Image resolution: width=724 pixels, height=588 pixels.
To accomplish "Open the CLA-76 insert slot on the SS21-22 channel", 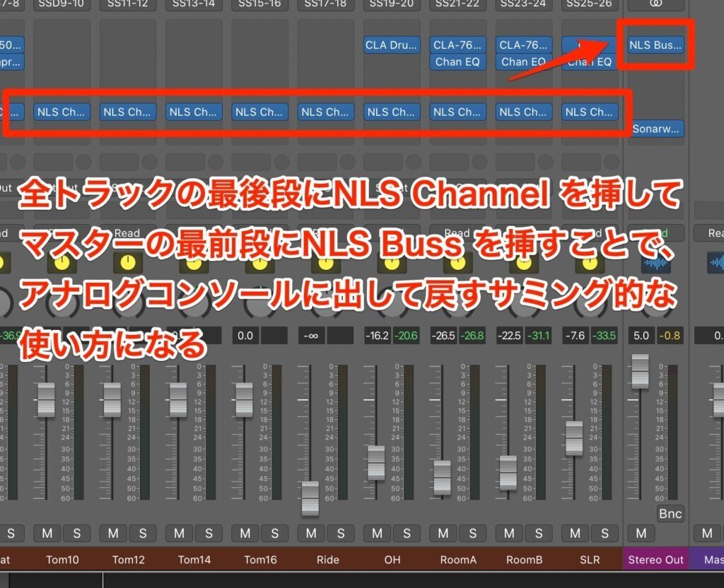I will click(457, 45).
